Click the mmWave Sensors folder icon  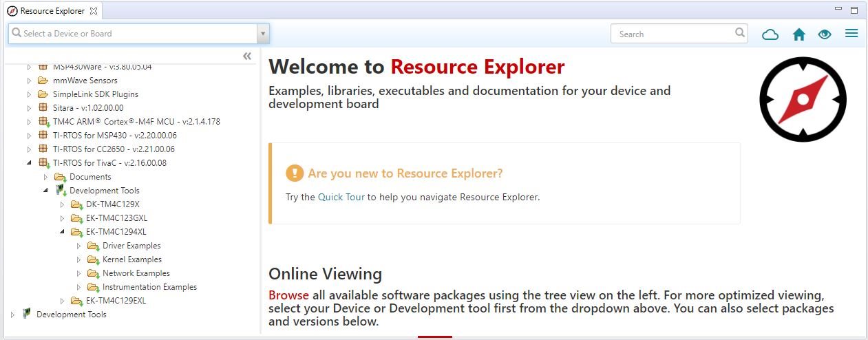(x=43, y=81)
